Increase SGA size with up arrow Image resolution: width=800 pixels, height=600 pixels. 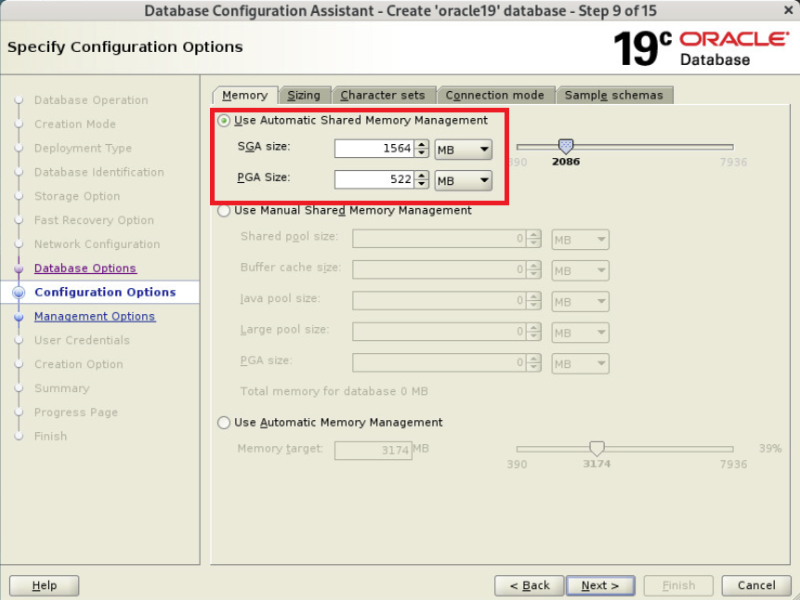coord(421,144)
